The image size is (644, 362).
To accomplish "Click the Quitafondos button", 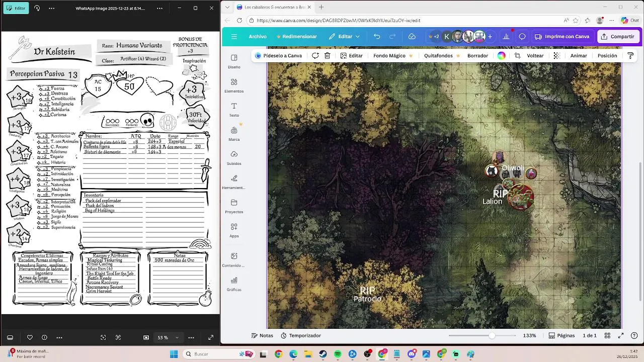I will tap(442, 56).
